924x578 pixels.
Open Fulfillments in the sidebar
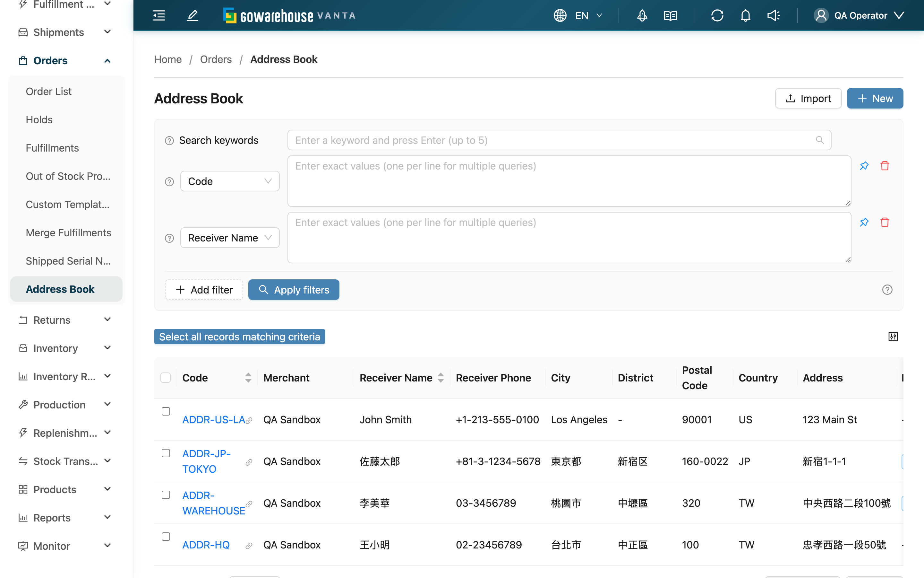pos(66,148)
